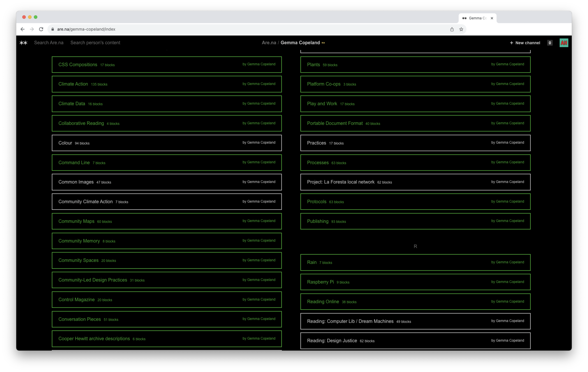Open the AH user avatar menu
This screenshot has height=372, width=588.
click(564, 43)
